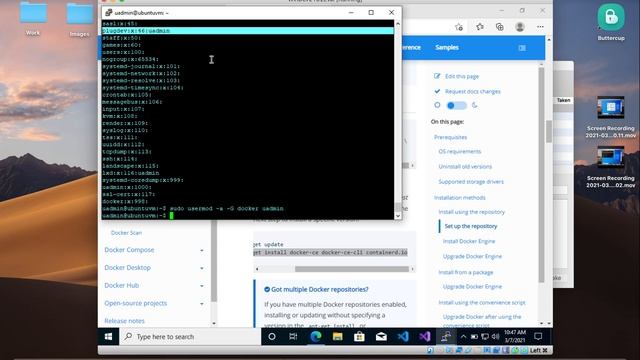The height and width of the screenshot is (360, 640).
Task: Go to Install using the repository
Action: (471, 212)
